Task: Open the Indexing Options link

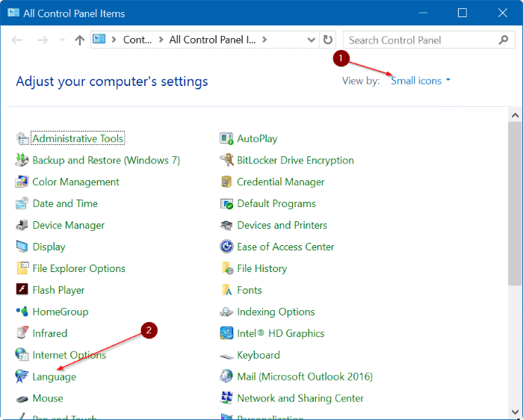Action: [x=276, y=312]
